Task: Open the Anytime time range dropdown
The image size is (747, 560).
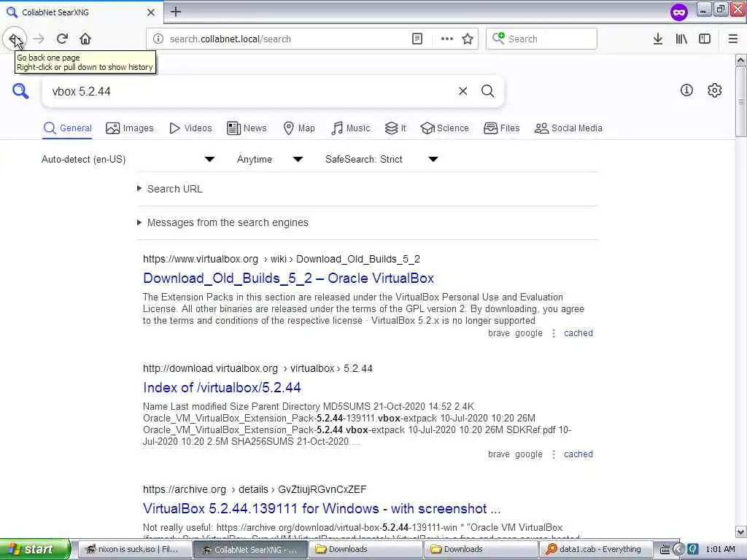Action: pyautogui.click(x=270, y=159)
